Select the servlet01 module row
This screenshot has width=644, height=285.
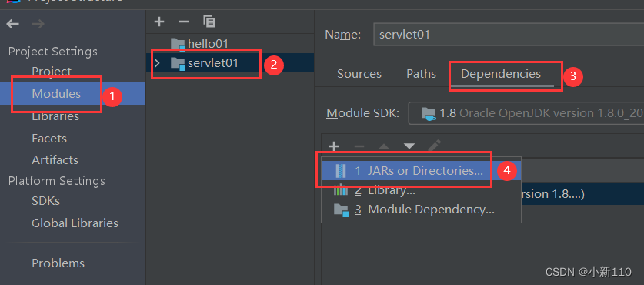point(230,63)
